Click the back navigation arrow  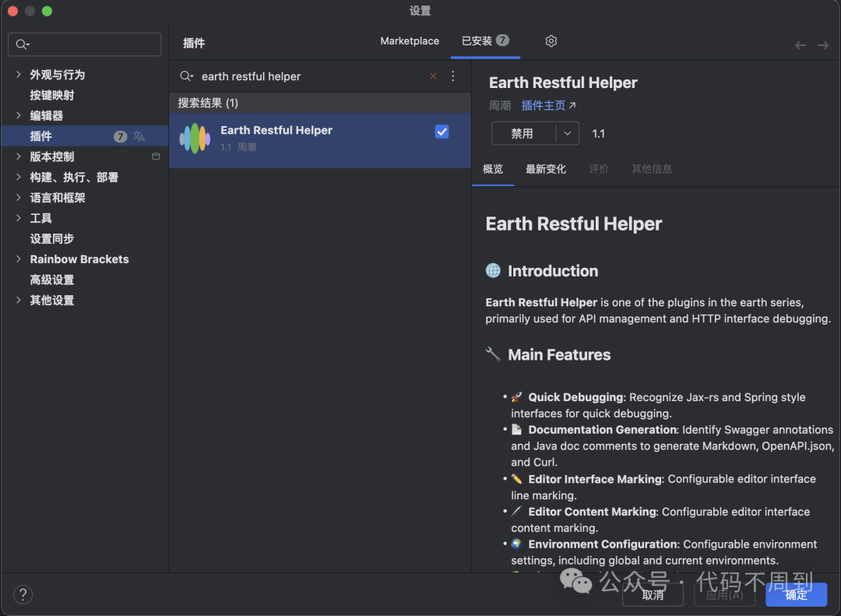pyautogui.click(x=800, y=44)
